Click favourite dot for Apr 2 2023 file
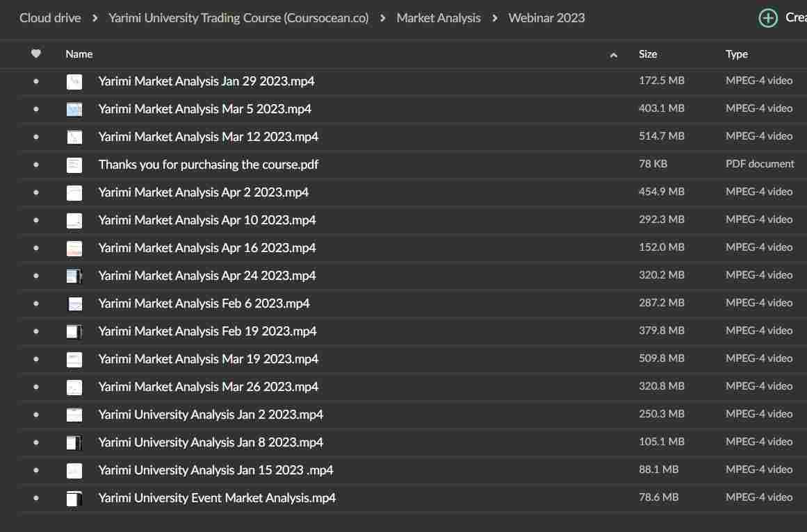 tap(36, 192)
